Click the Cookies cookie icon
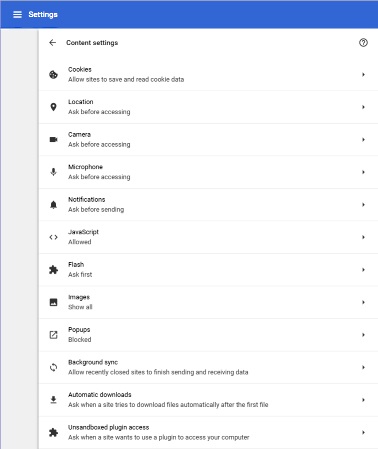Screen dimensions: 378x449 coord(53,74)
